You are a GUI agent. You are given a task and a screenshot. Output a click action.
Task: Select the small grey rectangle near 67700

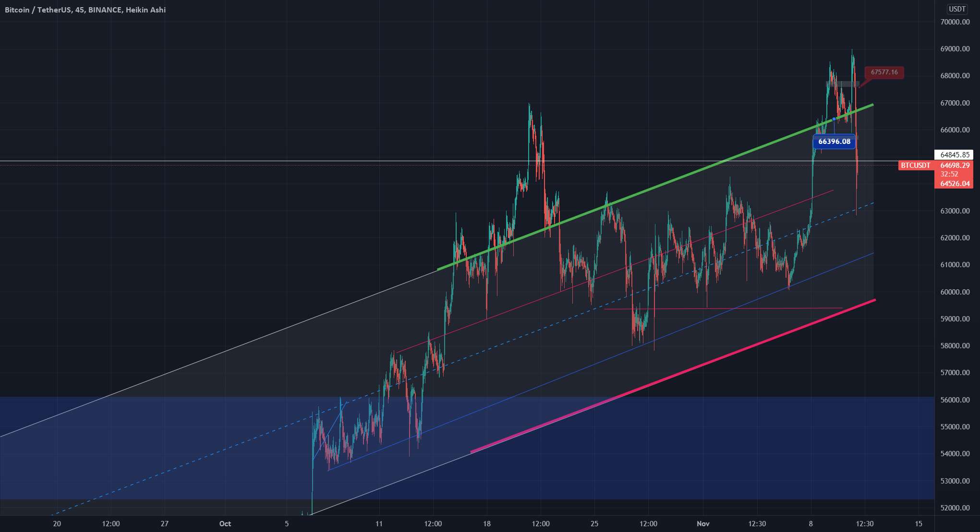[843, 84]
